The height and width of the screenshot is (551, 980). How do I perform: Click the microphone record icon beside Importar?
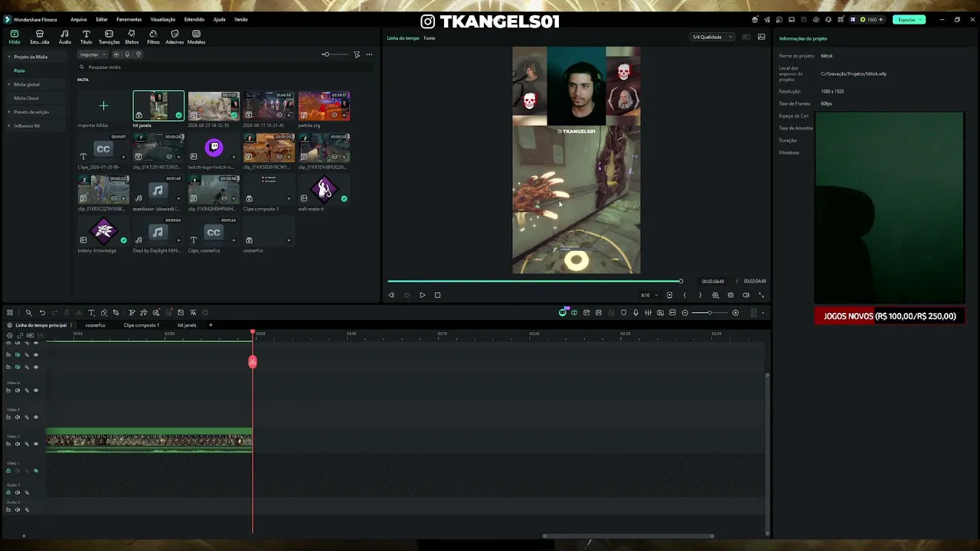127,54
